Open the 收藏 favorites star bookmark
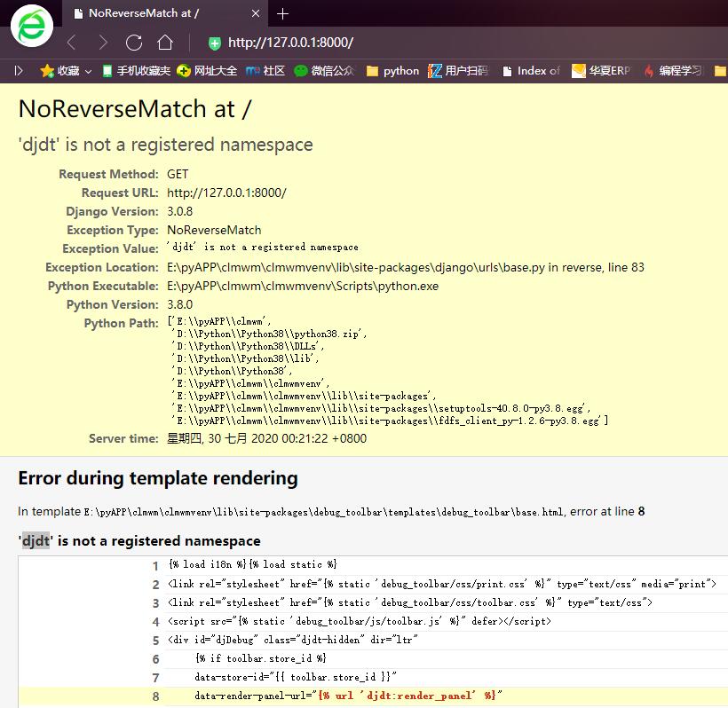 click(59, 70)
